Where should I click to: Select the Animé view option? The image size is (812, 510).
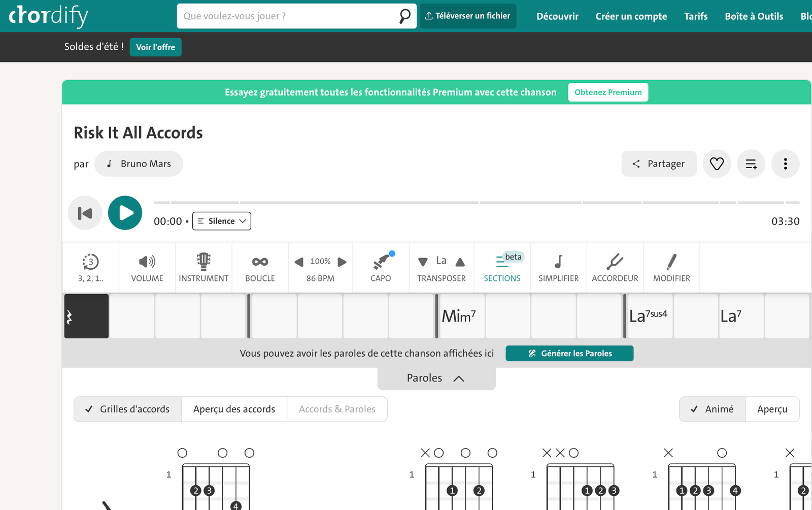point(713,409)
